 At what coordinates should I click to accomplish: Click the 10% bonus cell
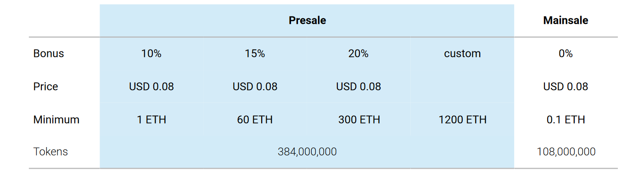coord(151,54)
